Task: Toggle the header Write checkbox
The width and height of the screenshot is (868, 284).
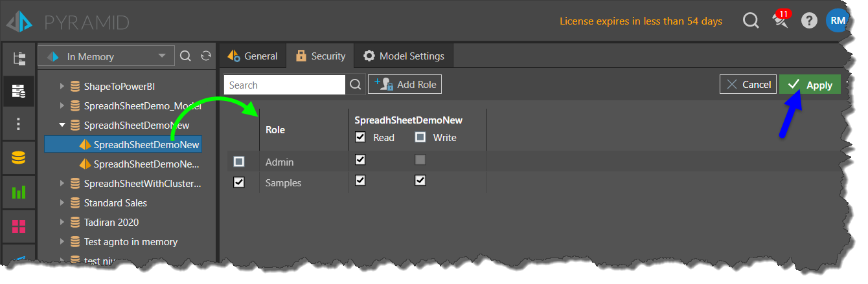Action: [x=420, y=137]
